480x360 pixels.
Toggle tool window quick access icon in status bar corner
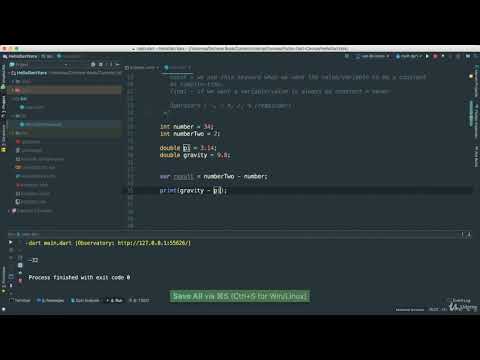4,309
